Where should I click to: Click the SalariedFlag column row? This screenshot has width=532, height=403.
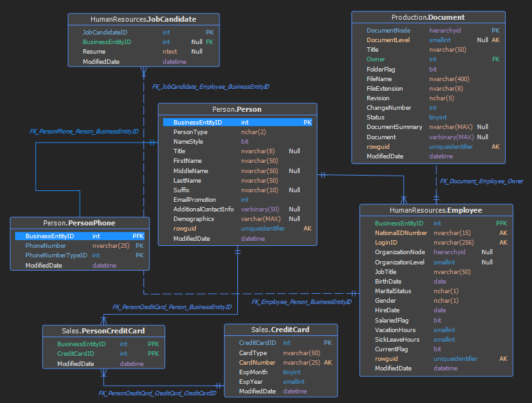point(436,321)
